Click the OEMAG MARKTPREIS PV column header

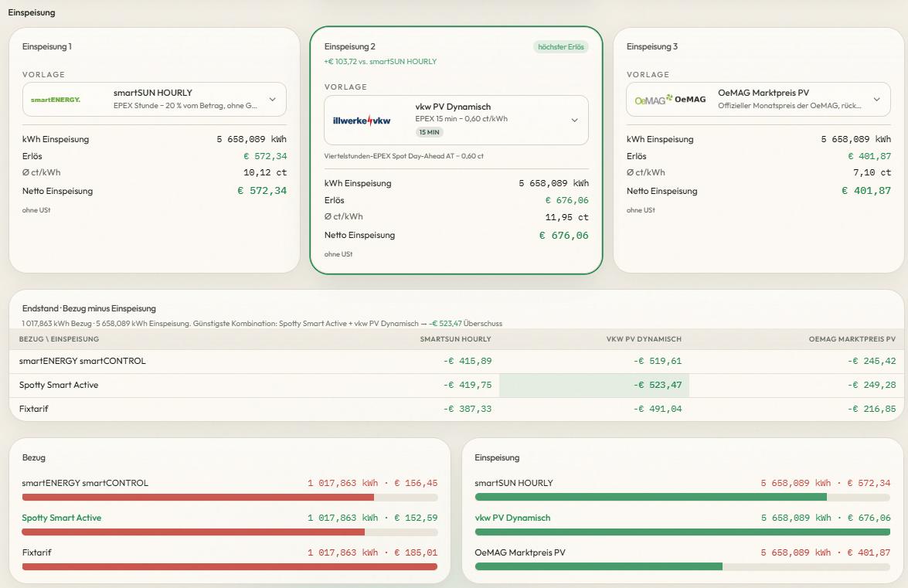[x=852, y=339]
